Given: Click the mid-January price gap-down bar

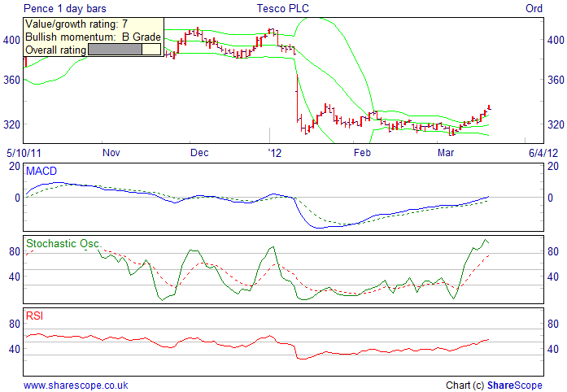Looking at the screenshot, I should click(x=297, y=98).
